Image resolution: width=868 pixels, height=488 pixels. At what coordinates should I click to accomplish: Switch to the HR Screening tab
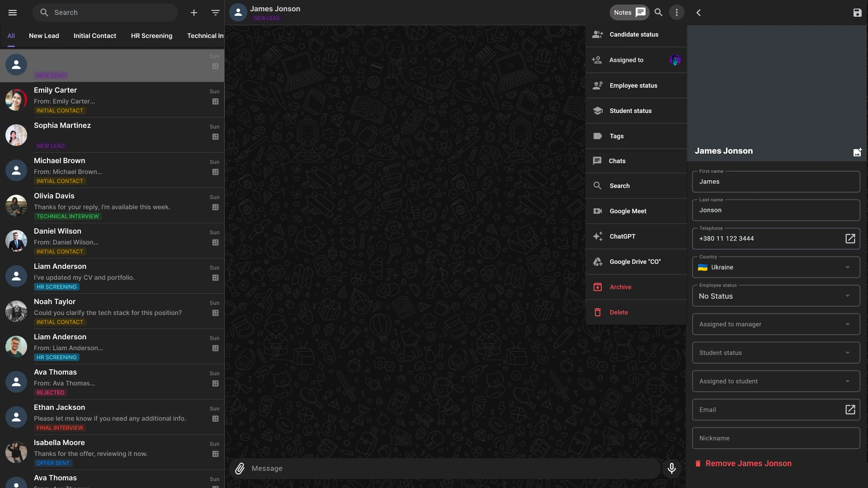[151, 36]
